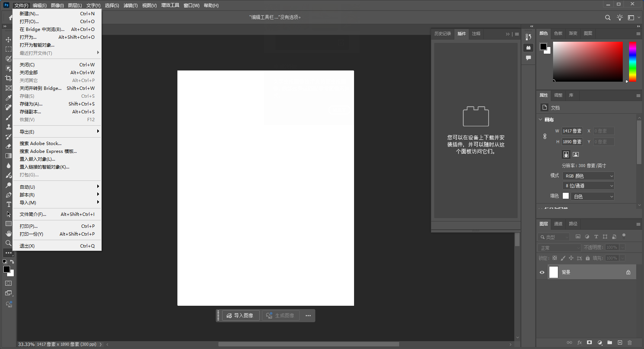Open layer styles with the fx icon

click(x=580, y=343)
